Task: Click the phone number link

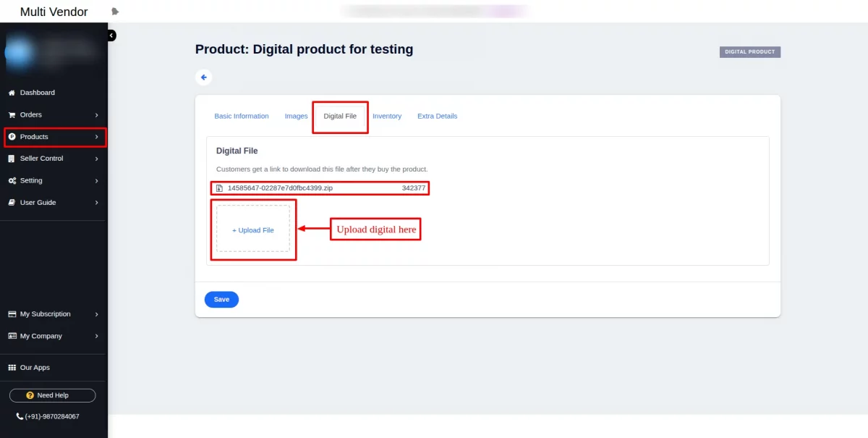Action: click(51, 416)
